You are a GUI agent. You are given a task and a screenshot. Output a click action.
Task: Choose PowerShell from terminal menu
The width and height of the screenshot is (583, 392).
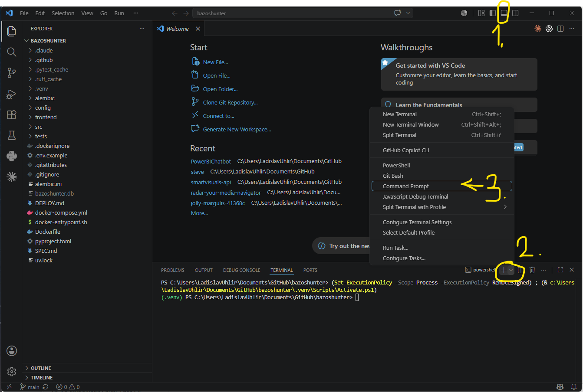click(442, 165)
